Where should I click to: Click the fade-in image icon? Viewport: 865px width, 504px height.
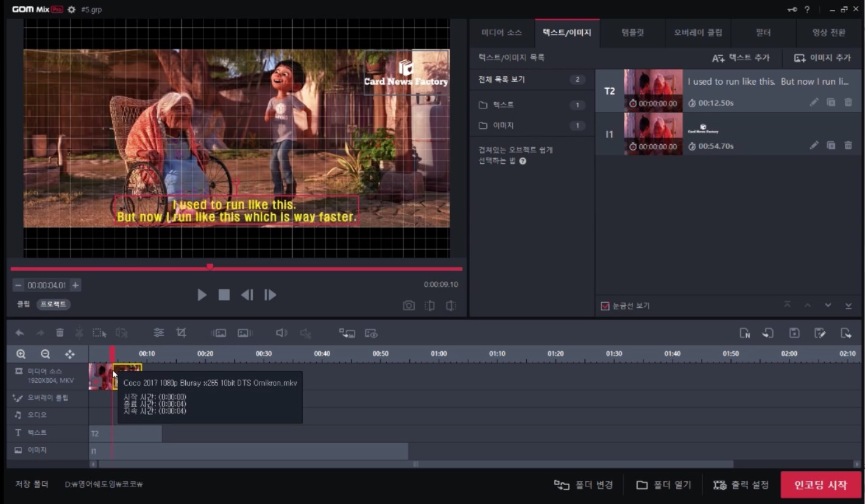(x=219, y=333)
